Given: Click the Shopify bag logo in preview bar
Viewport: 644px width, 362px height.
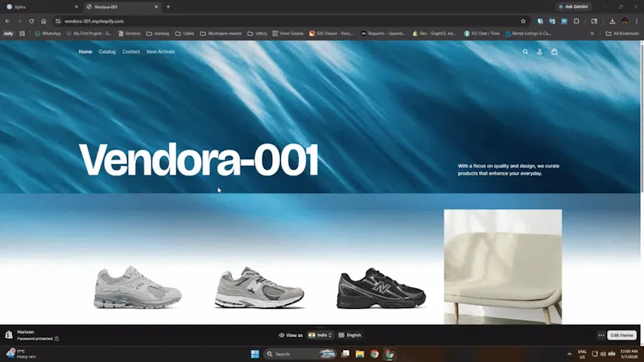Looking at the screenshot, I should tap(9, 335).
